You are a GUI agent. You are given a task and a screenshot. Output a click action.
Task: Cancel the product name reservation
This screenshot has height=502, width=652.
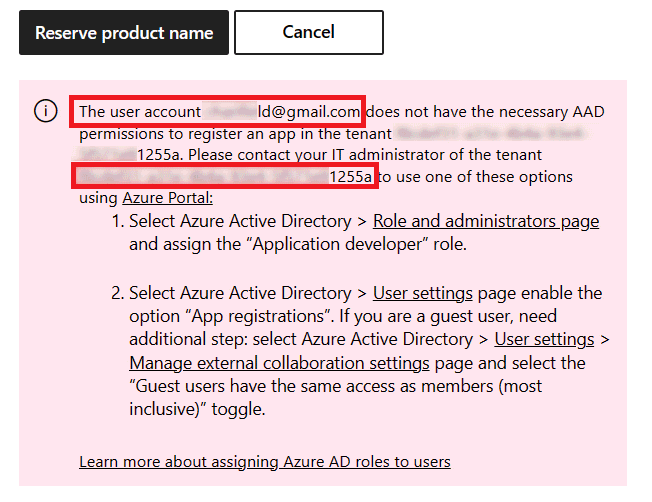pyautogui.click(x=309, y=32)
